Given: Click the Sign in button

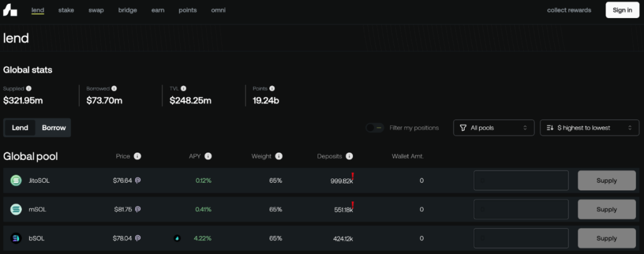Looking at the screenshot, I should [x=622, y=11].
